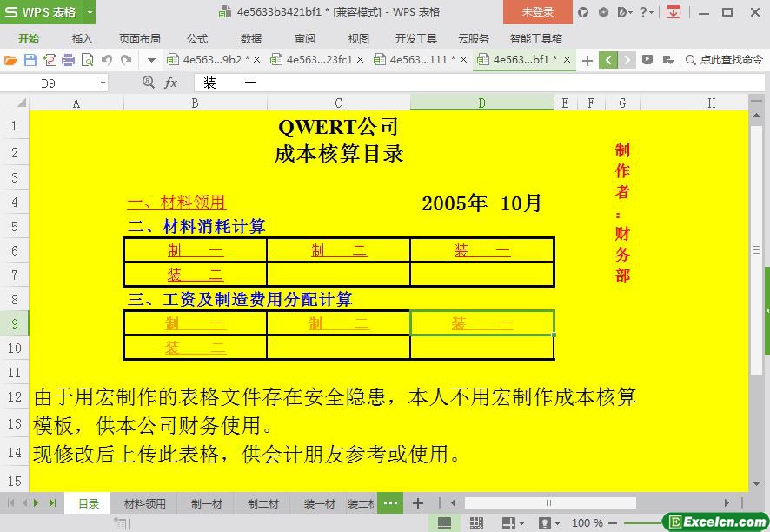Open the 页面布局 ribbon tab
The width and height of the screenshot is (770, 532).
tap(139, 39)
